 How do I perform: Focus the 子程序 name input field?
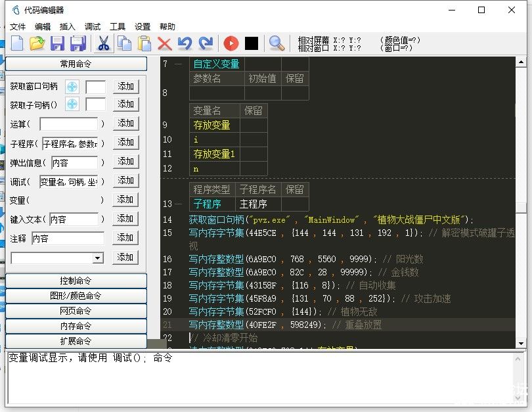coord(70,144)
